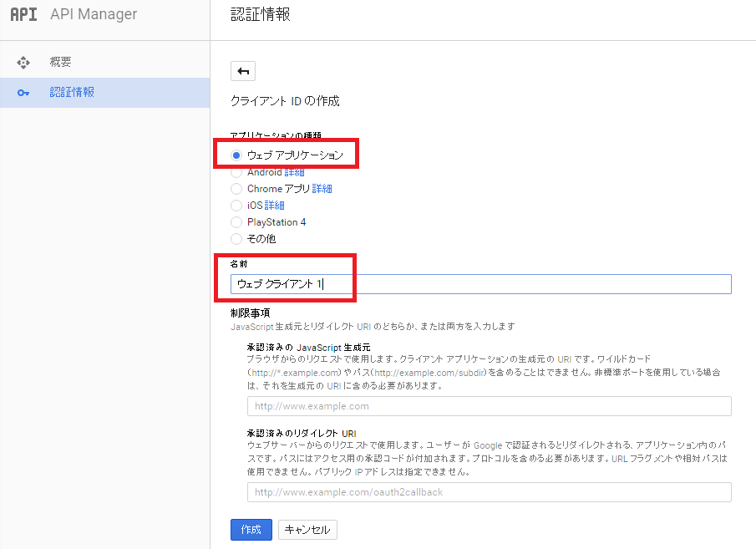
Task: Open the 詳細 link next to Chrome アプリ
Action: (x=322, y=189)
